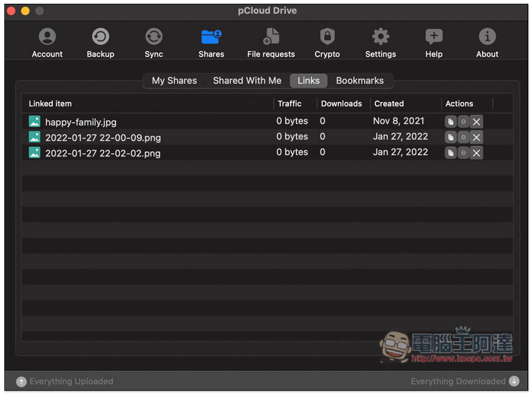Select 2022-01-27 22-02-02.png file name

(103, 153)
